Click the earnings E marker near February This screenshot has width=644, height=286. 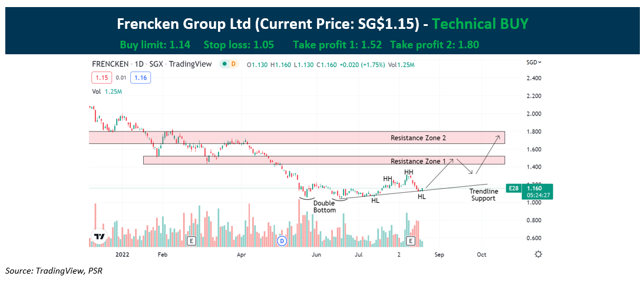click(190, 241)
